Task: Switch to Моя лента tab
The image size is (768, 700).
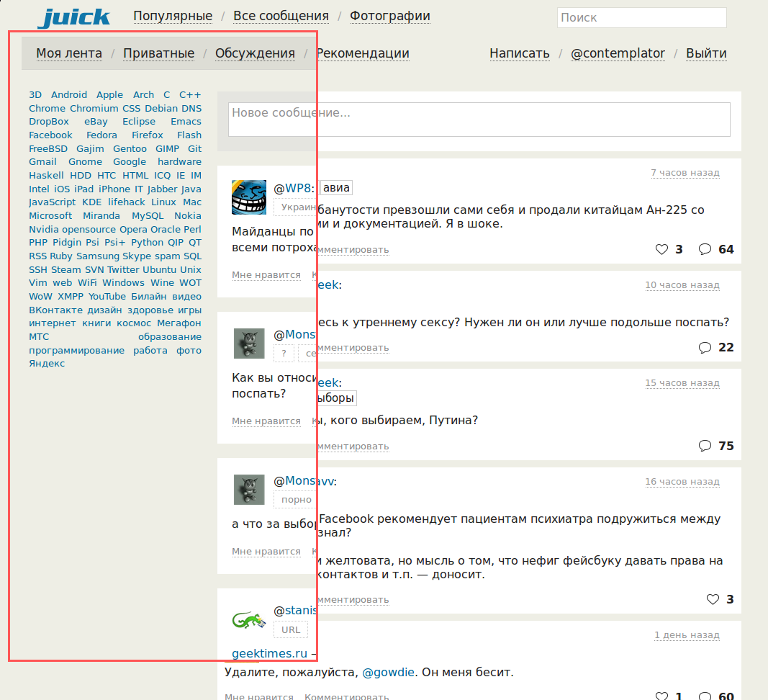Action: [69, 53]
